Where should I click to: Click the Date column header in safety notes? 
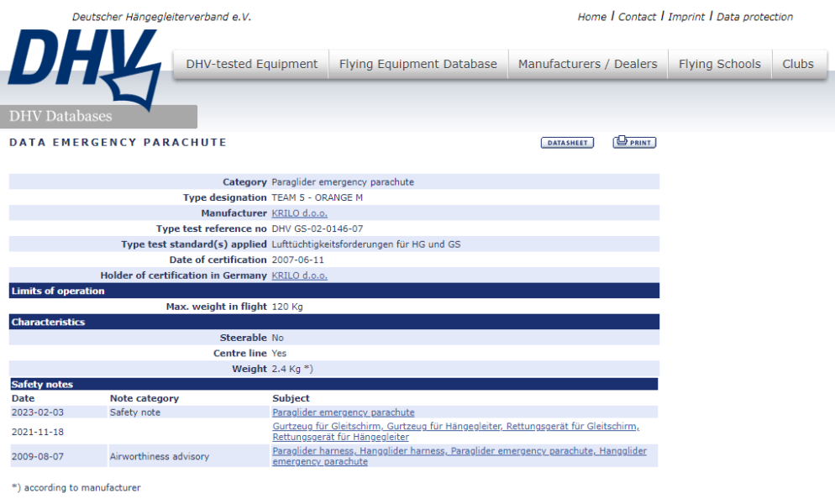[23, 398]
